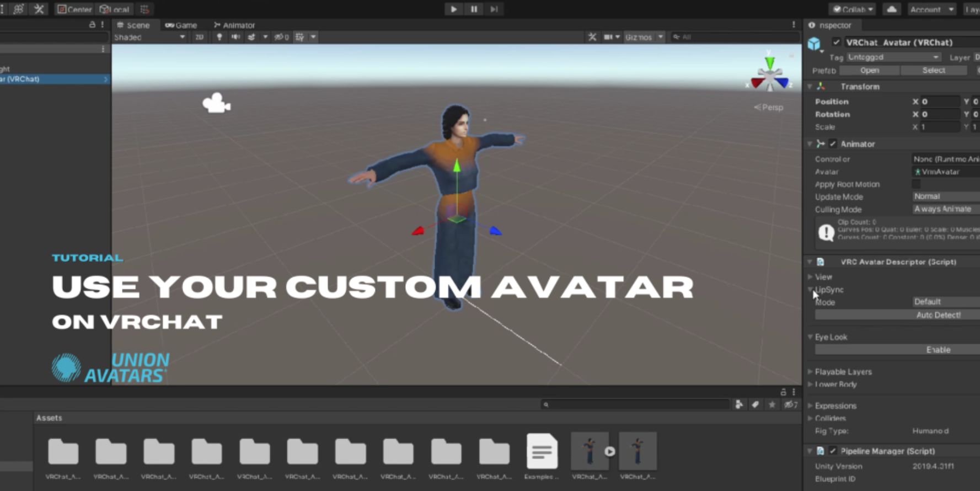The width and height of the screenshot is (980, 491).
Task: Expand Playable Layers foldout
Action: coord(810,372)
